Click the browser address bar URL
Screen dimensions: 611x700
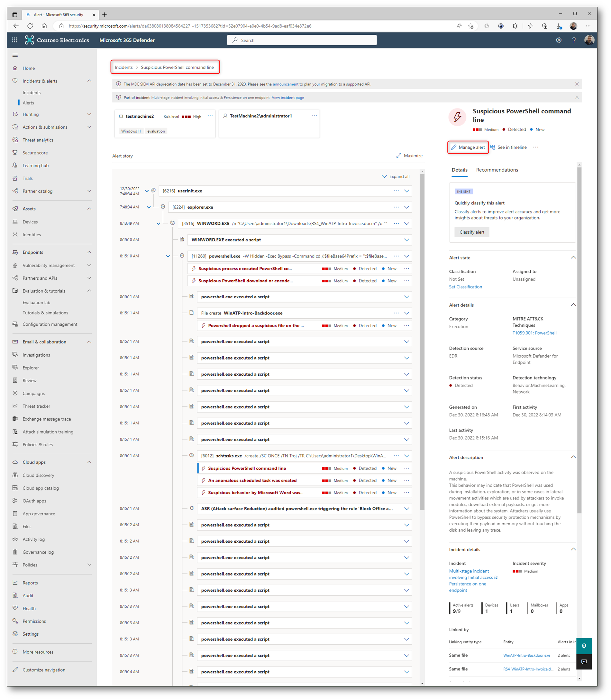pyautogui.click(x=190, y=26)
